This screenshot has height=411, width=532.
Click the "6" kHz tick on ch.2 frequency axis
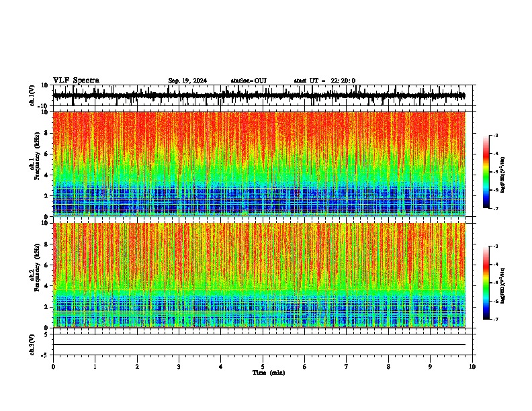pos(47,265)
